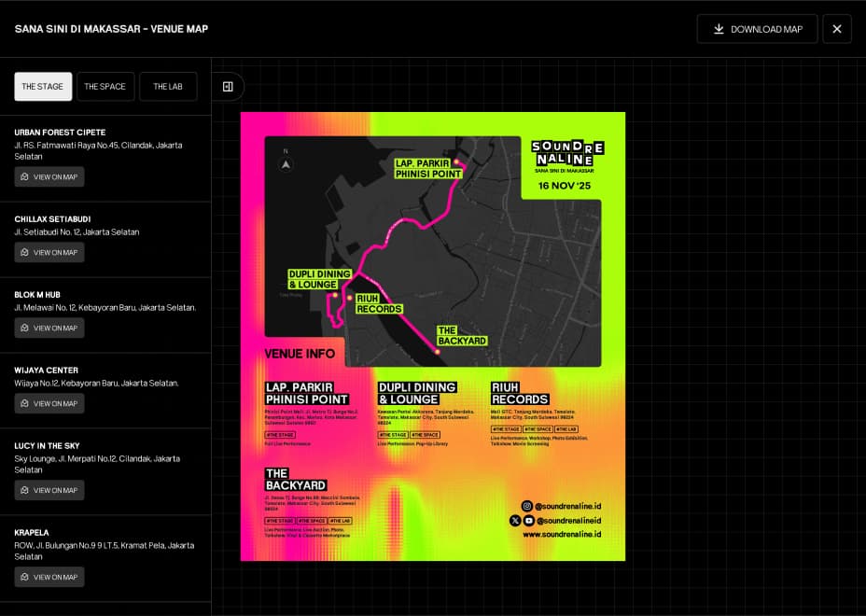Select the CHILLAX SETIABUDI venue title
This screenshot has width=866, height=616.
[x=52, y=219]
